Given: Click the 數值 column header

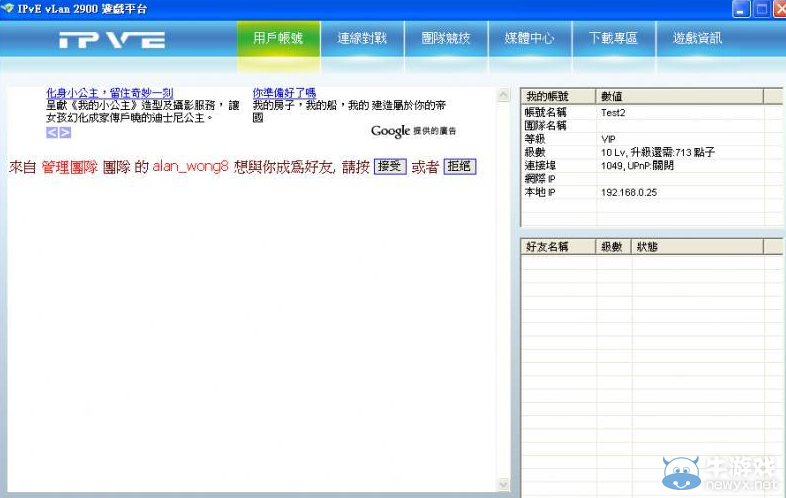Looking at the screenshot, I should point(679,96).
